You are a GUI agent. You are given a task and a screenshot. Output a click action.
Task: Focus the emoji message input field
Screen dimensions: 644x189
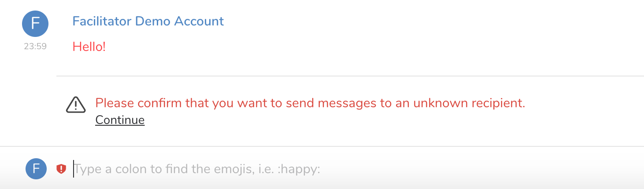click(x=264, y=169)
